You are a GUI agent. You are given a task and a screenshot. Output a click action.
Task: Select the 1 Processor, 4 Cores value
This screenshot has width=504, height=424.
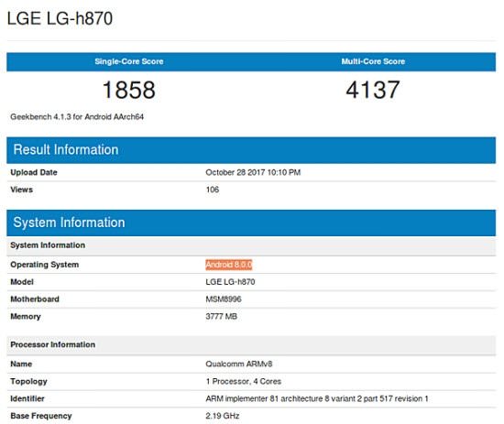click(244, 382)
